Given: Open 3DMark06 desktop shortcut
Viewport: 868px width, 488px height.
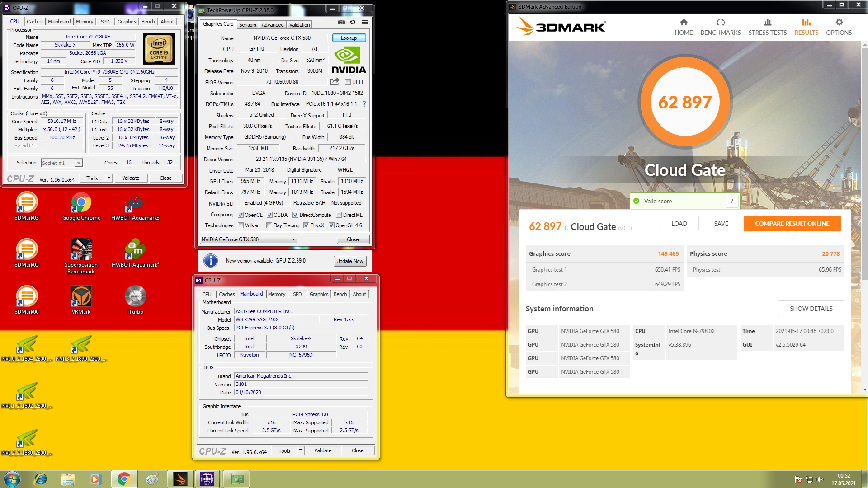Looking at the screenshot, I should 27,300.
